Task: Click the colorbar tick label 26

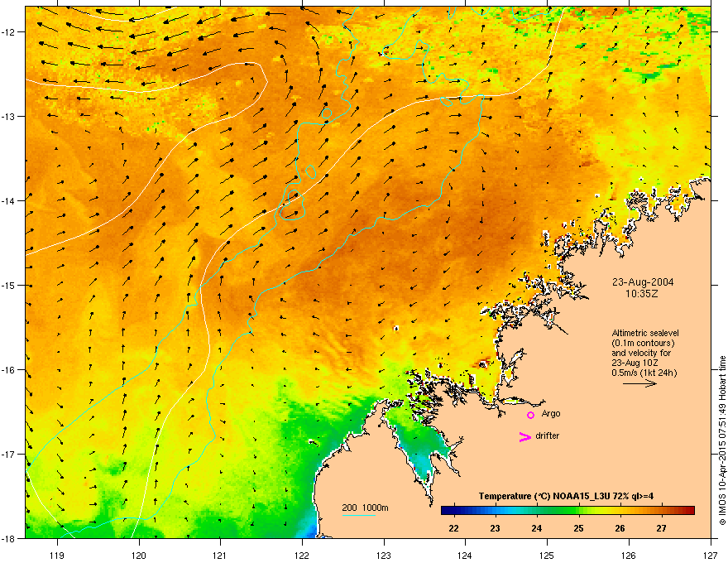Action: (620, 528)
